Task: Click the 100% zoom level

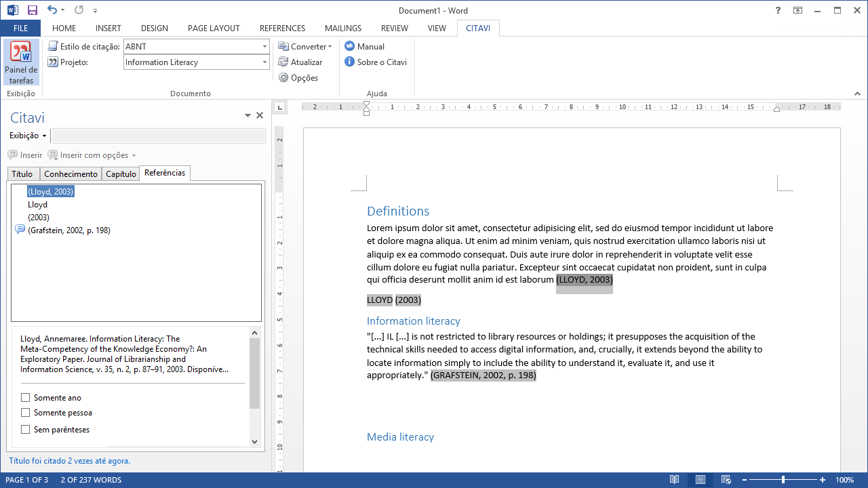Action: (845, 480)
